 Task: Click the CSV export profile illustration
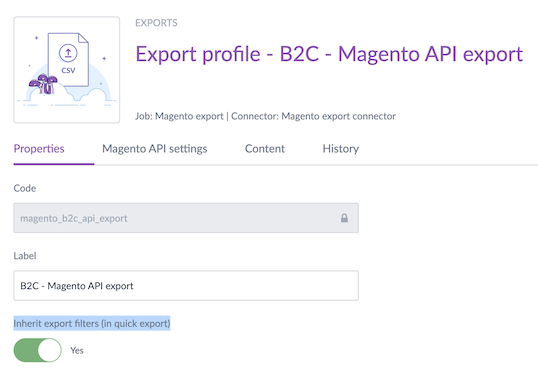(67, 70)
